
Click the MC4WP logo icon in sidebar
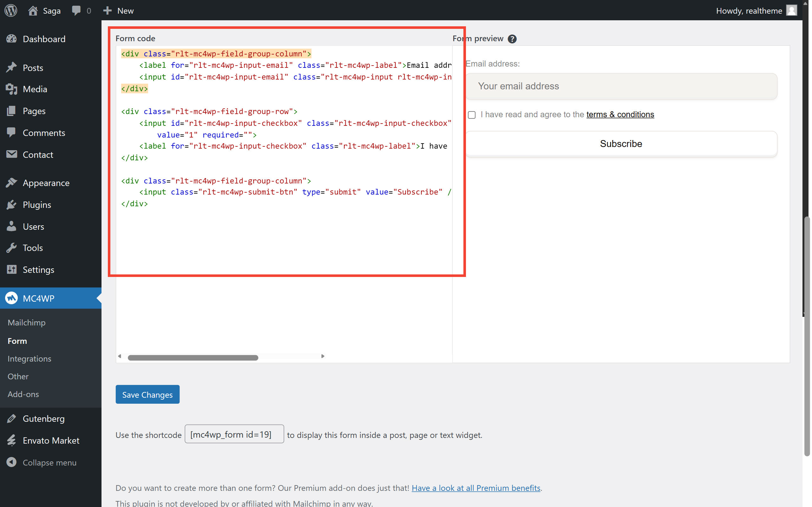pyautogui.click(x=11, y=298)
